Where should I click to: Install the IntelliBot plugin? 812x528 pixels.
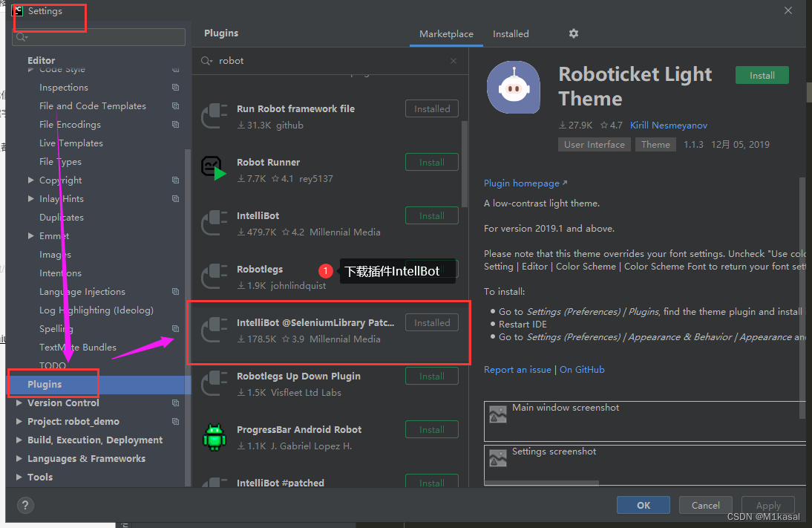tap(431, 215)
